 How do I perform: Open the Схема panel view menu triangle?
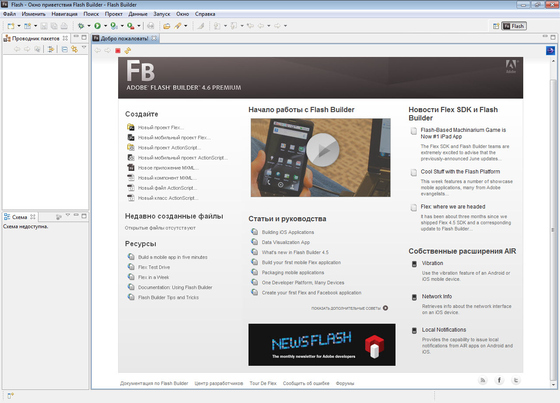coord(68,215)
